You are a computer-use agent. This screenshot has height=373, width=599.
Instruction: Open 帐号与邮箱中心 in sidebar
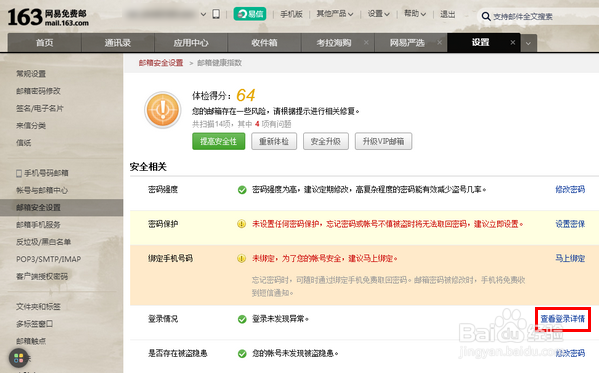click(42, 190)
